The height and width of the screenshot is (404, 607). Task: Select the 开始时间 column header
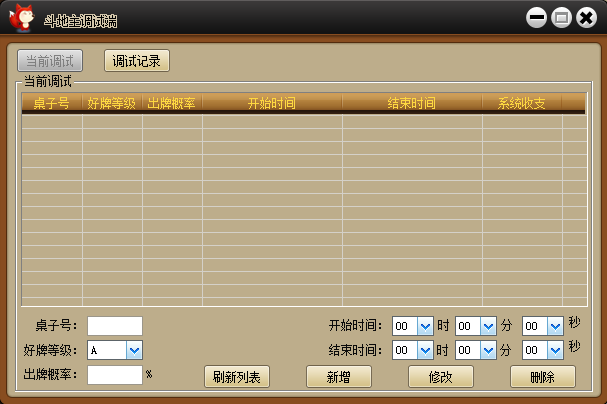point(272,103)
